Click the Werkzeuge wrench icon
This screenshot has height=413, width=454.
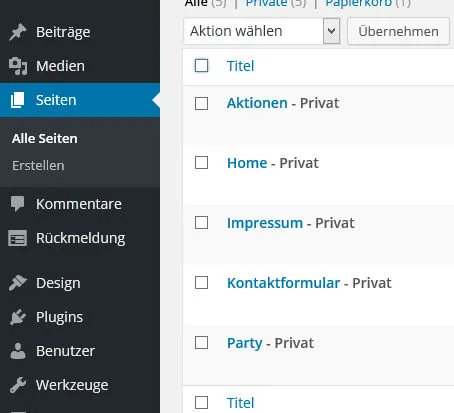tap(18, 385)
